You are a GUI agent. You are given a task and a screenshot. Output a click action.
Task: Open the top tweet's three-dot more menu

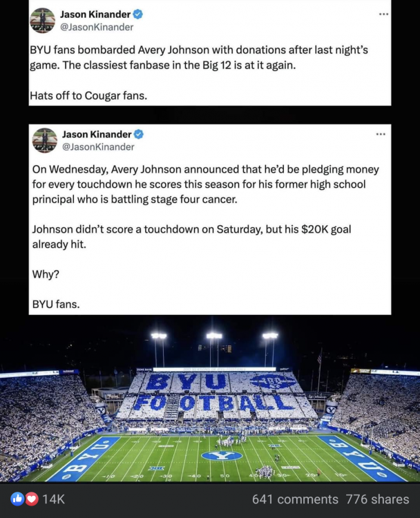(x=383, y=14)
